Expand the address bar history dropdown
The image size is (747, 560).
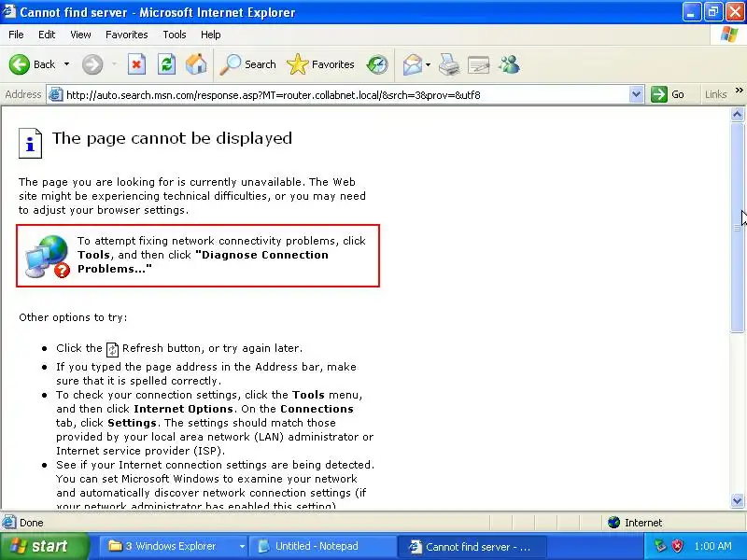tap(636, 95)
